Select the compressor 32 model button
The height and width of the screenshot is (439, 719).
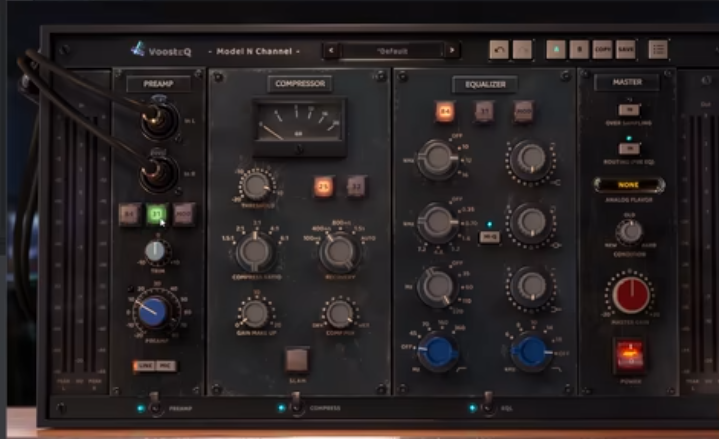(x=357, y=187)
